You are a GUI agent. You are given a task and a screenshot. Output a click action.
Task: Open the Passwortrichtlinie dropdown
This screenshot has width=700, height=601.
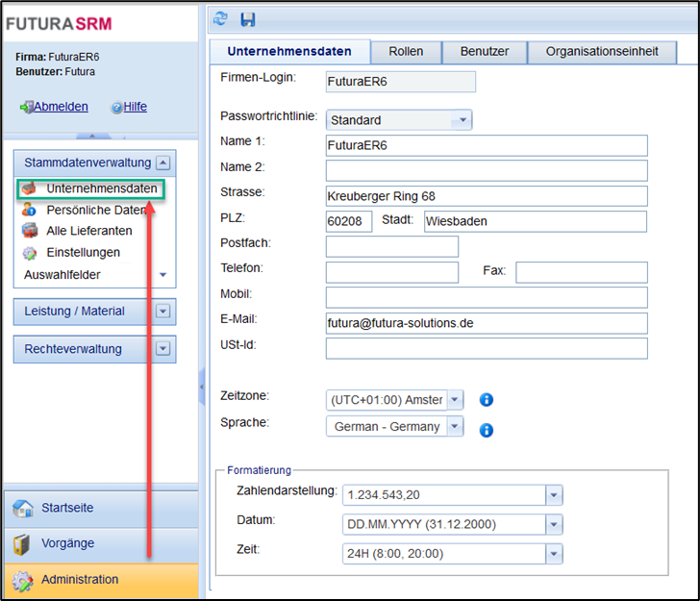coord(463,120)
